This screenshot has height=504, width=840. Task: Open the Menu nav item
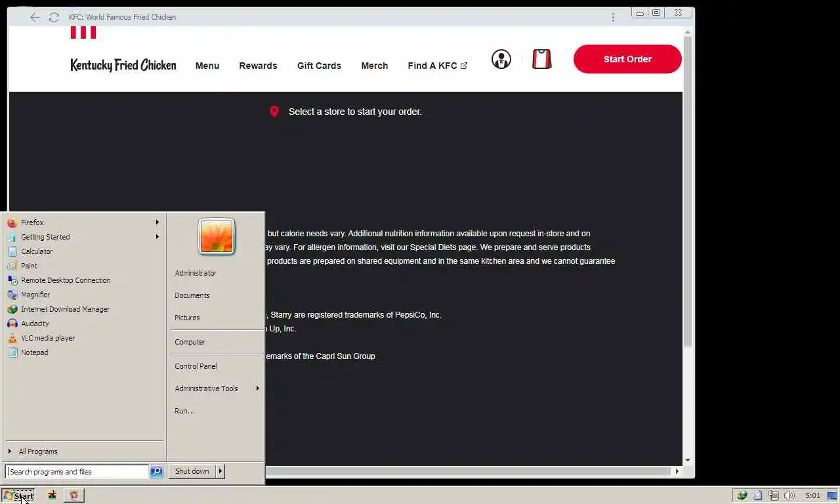point(207,66)
